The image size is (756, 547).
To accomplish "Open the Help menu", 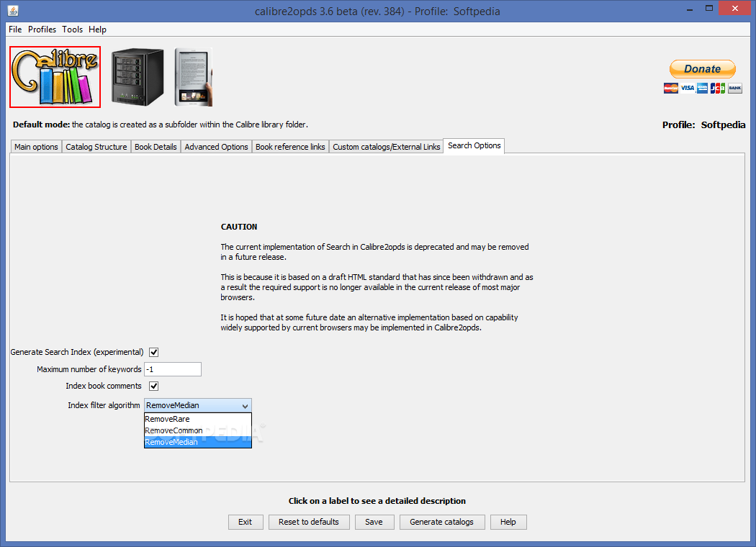I will [x=97, y=30].
